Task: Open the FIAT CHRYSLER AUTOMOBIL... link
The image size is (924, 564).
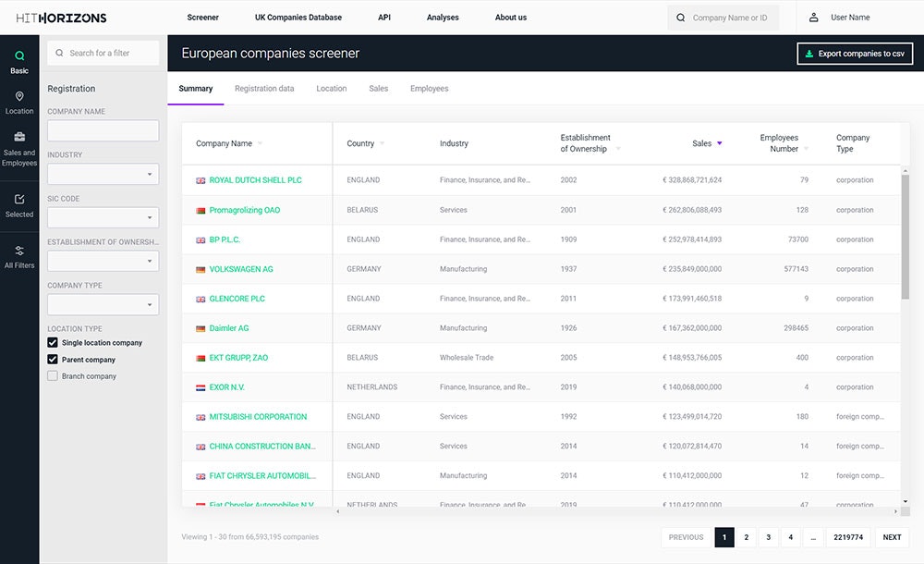Action: [x=262, y=476]
